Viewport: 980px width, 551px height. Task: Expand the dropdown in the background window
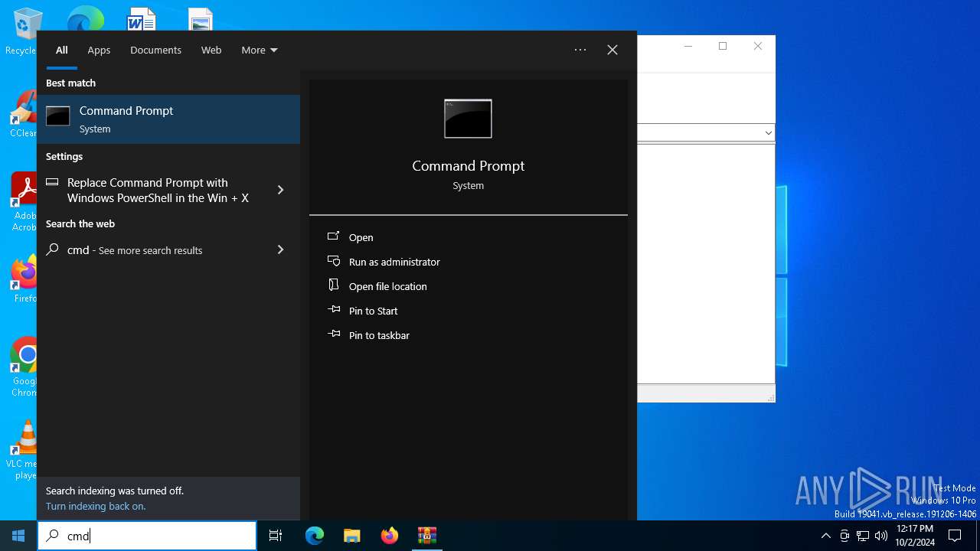768,132
